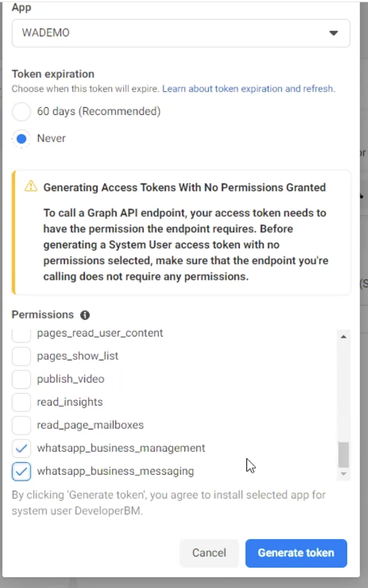Tick the read_insights checkbox
The width and height of the screenshot is (368, 588).
(21, 402)
